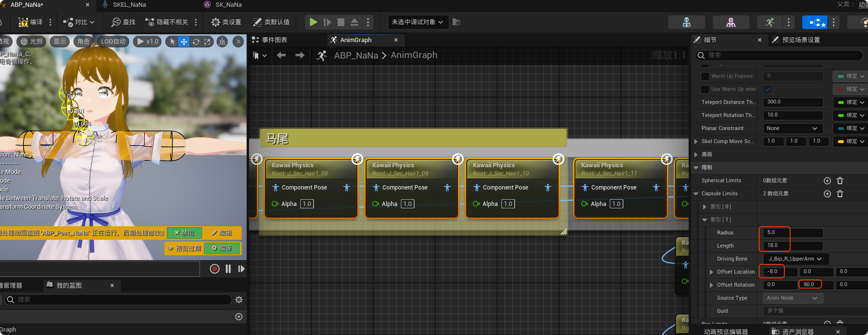The height and width of the screenshot is (335, 868).
Task: Click the Character (角色) viewport button
Action: click(84, 42)
